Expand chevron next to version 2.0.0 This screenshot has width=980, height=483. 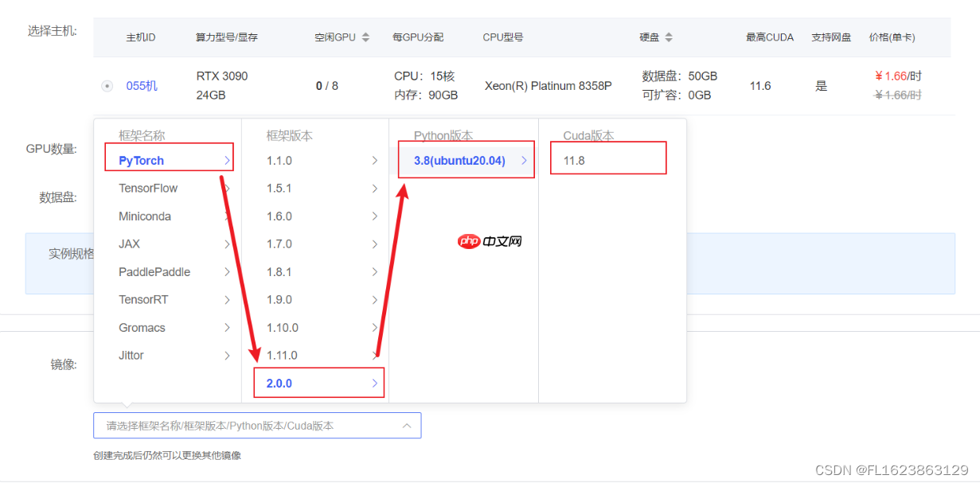(374, 384)
